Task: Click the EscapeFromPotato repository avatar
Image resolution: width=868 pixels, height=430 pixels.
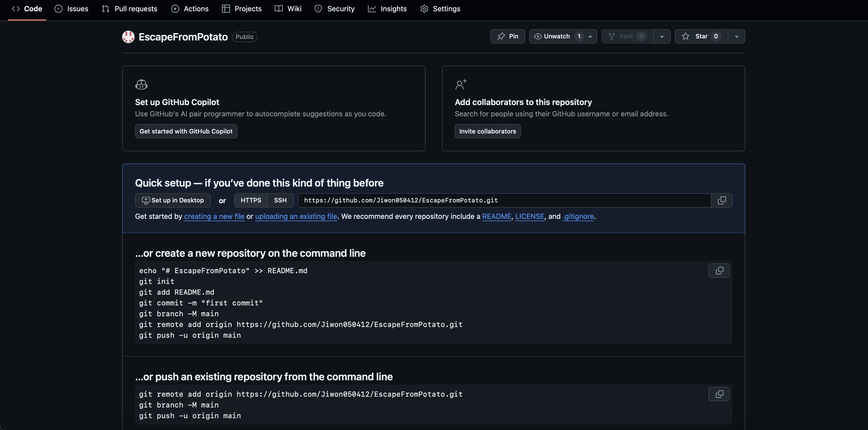Action: click(128, 37)
